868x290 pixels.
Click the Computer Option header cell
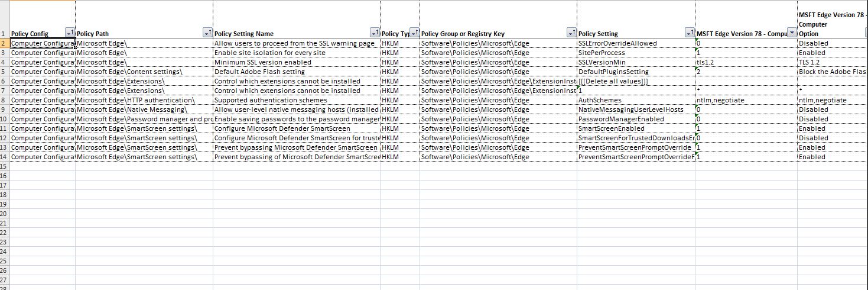coord(832,20)
